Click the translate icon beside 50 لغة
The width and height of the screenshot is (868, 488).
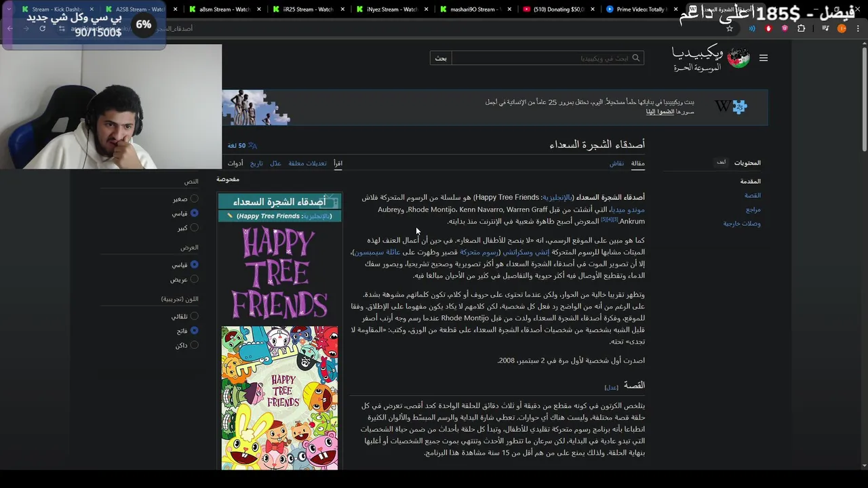252,145
